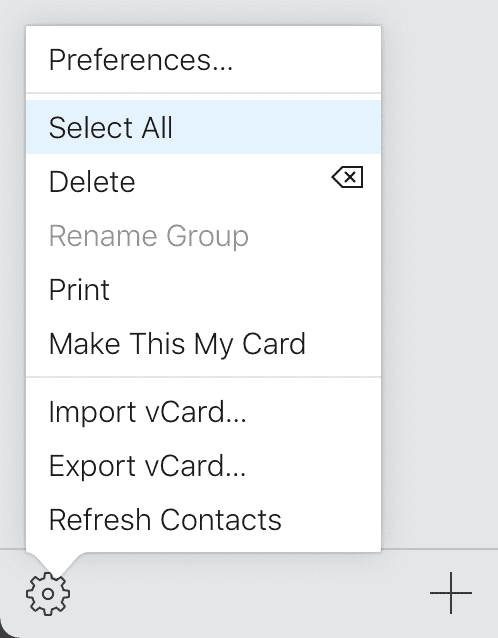The image size is (498, 638).
Task: Import contacts from a vCard file
Action: (x=203, y=411)
